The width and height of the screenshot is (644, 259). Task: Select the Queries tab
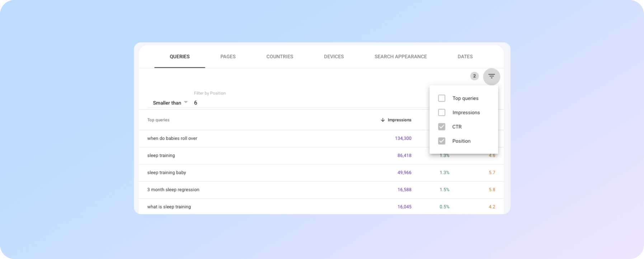pyautogui.click(x=179, y=57)
